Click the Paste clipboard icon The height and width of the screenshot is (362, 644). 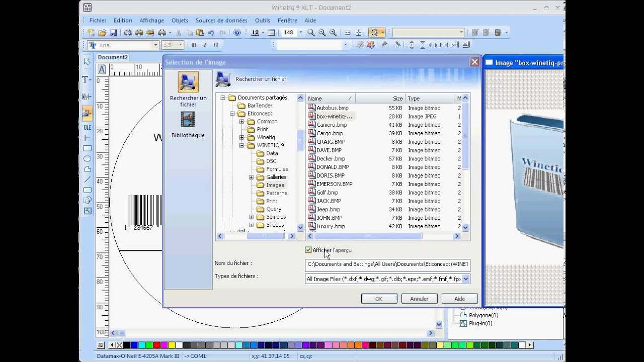[200, 33]
